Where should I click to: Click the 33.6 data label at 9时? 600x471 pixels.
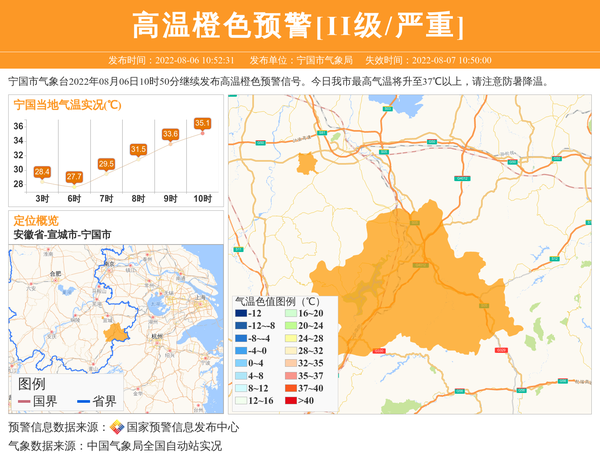pos(170,134)
